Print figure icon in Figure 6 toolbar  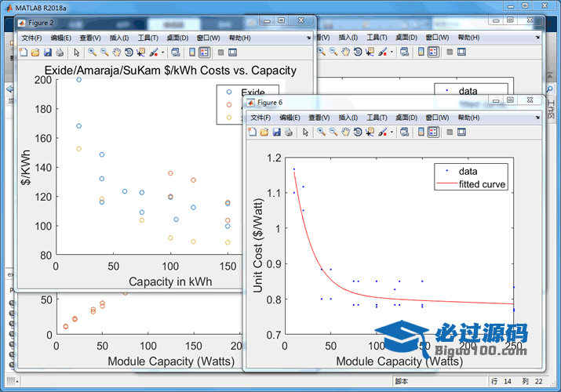[289, 132]
